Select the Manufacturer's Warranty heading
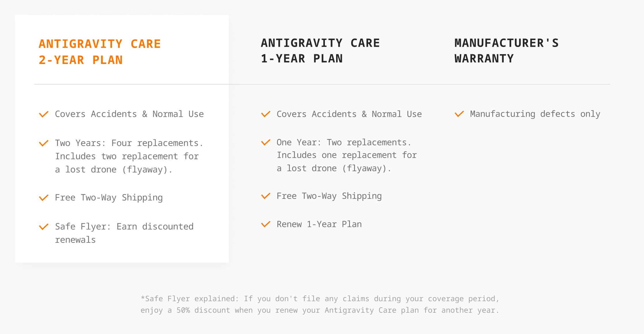The width and height of the screenshot is (644, 334). [507, 51]
